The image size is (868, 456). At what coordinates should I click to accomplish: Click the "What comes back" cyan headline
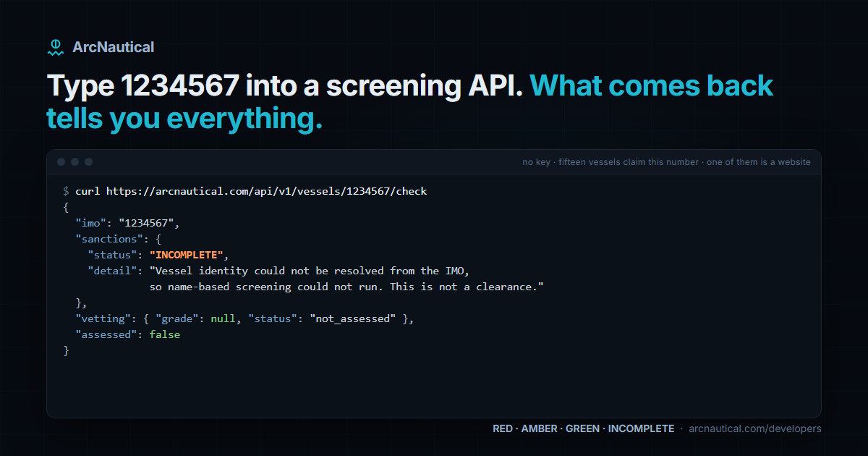(x=652, y=86)
